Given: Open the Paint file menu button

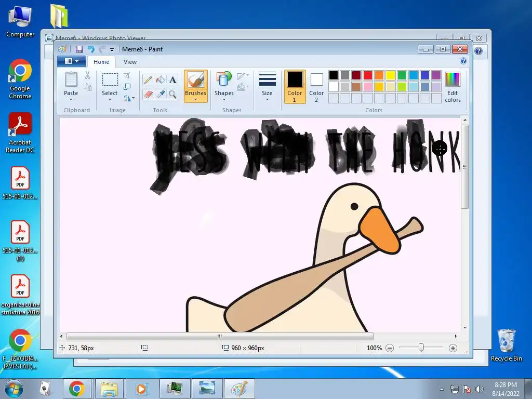Looking at the screenshot, I should pyautogui.click(x=71, y=61).
